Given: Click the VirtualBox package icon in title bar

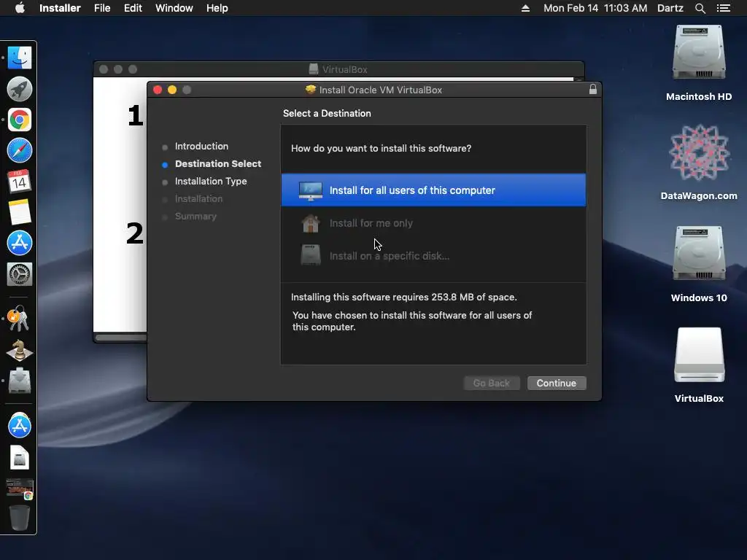Looking at the screenshot, I should point(311,90).
